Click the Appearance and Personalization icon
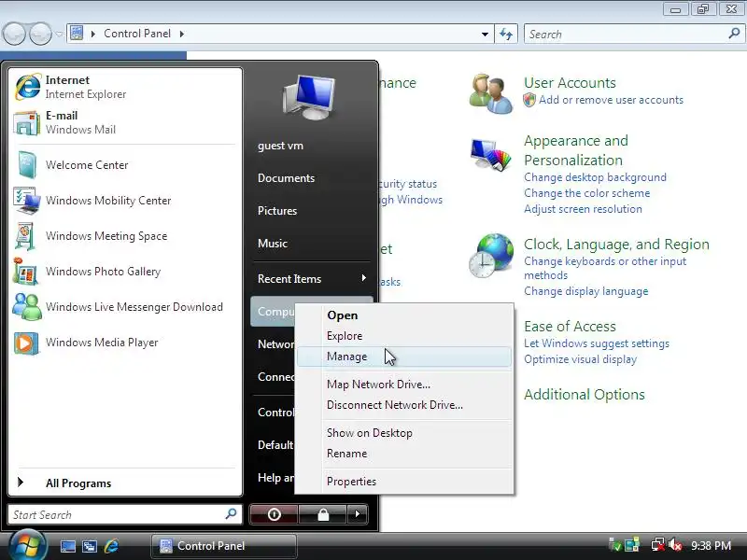This screenshot has height=560, width=747. tap(491, 155)
